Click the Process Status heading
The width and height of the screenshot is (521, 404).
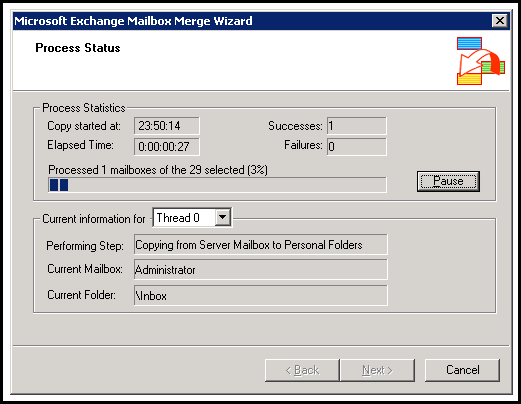pyautogui.click(x=78, y=48)
